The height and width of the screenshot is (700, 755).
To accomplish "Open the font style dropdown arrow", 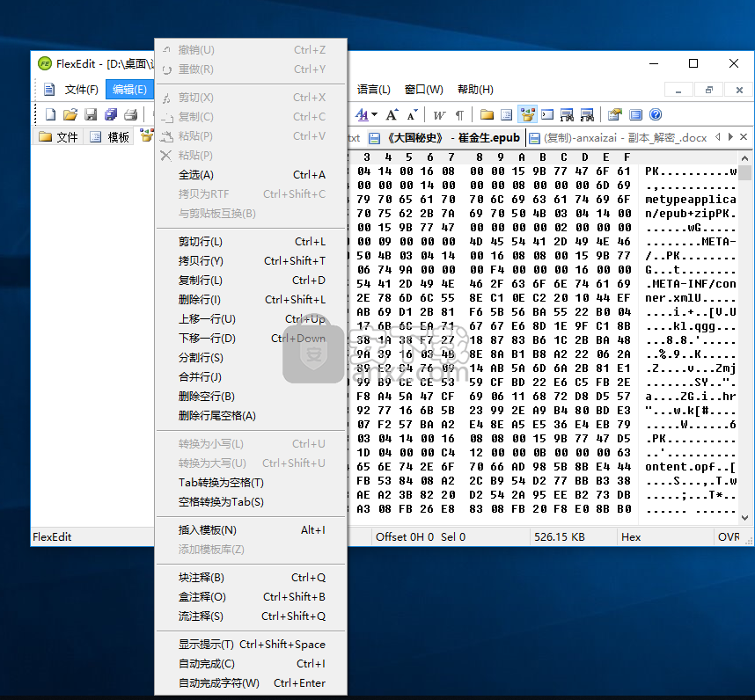I will [x=375, y=114].
